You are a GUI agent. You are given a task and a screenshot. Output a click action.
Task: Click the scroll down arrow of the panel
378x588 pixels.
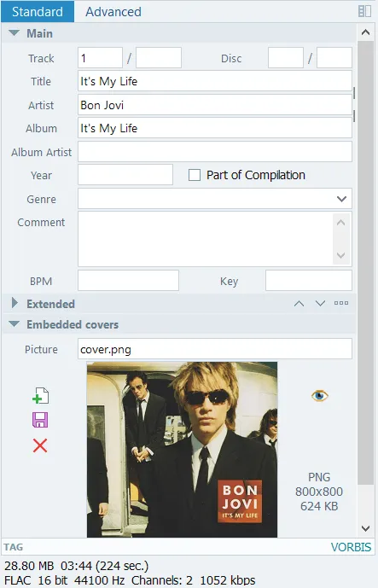click(x=365, y=528)
